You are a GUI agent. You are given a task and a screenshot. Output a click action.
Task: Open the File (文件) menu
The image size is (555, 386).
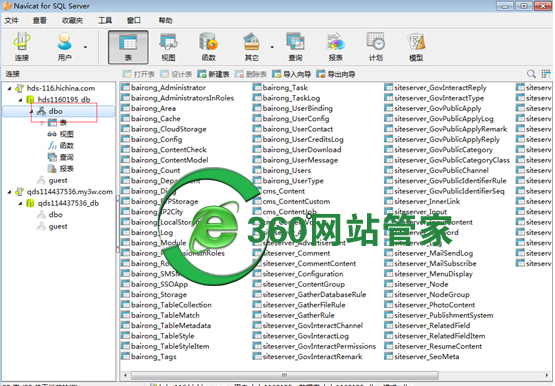pyautogui.click(x=11, y=21)
